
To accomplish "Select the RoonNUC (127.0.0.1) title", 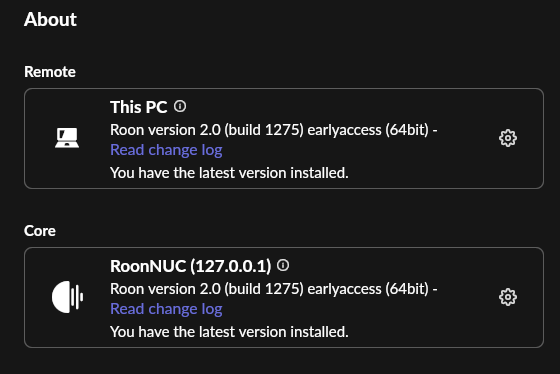I will 191,266.
